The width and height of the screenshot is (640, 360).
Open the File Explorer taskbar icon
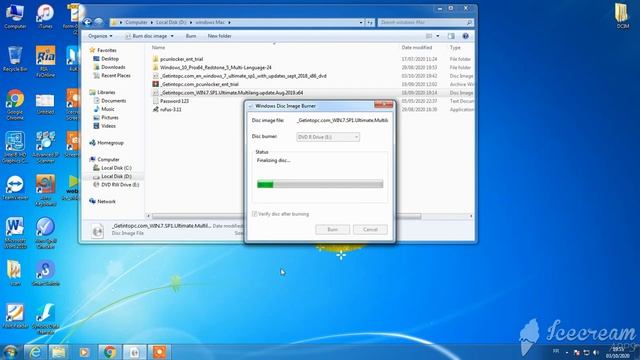(x=58, y=352)
